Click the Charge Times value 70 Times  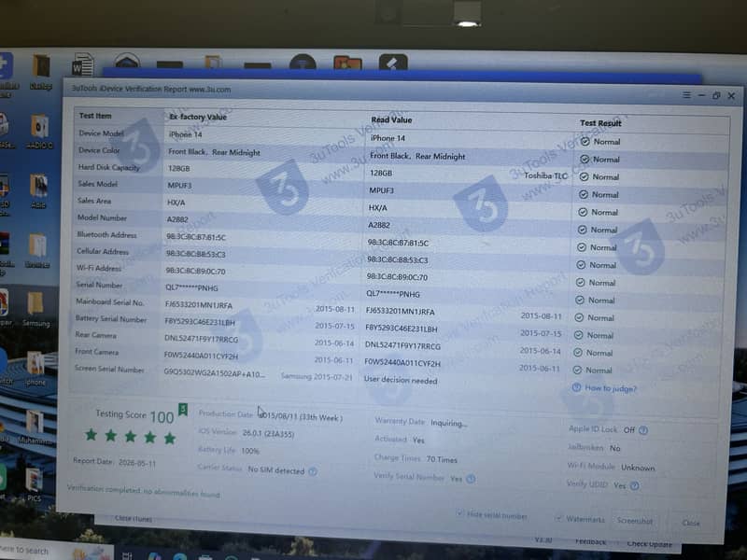442,459
